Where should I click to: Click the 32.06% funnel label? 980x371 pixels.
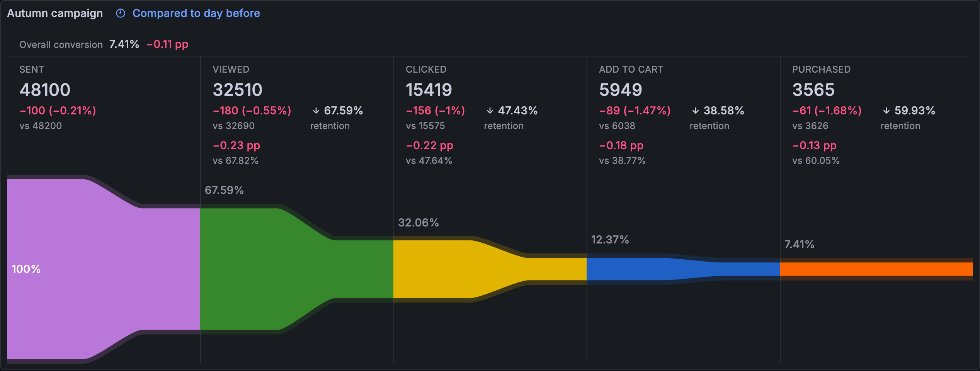coord(419,223)
